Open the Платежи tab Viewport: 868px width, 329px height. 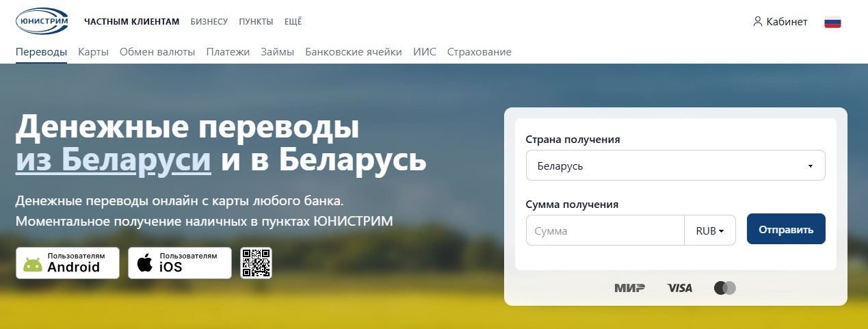click(228, 52)
